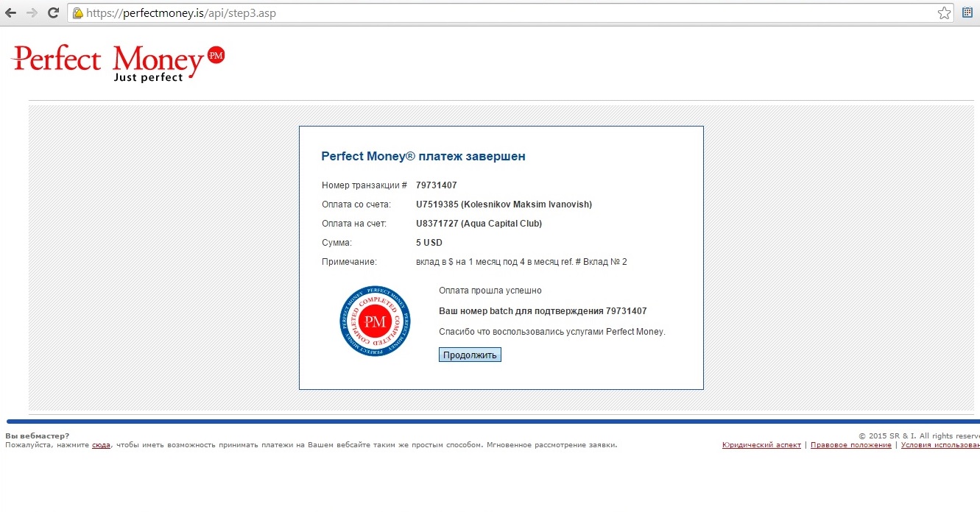Open the Правовое положение footer link

click(850, 445)
